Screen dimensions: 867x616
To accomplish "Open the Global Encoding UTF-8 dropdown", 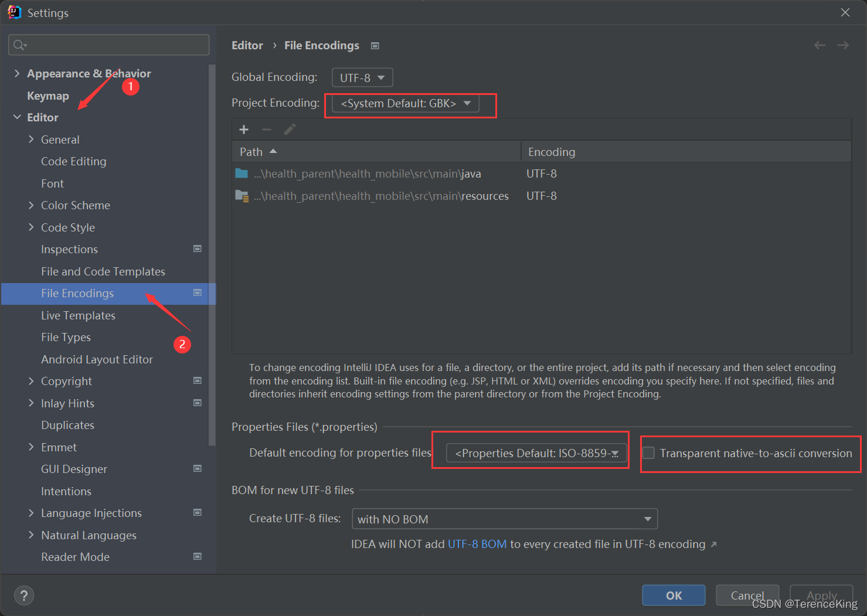I will coord(362,77).
